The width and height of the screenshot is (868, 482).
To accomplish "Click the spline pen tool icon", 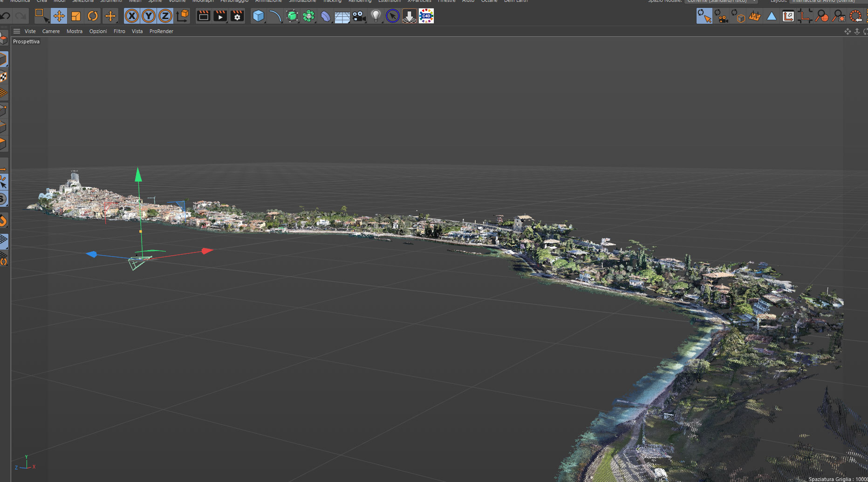I will click(275, 16).
